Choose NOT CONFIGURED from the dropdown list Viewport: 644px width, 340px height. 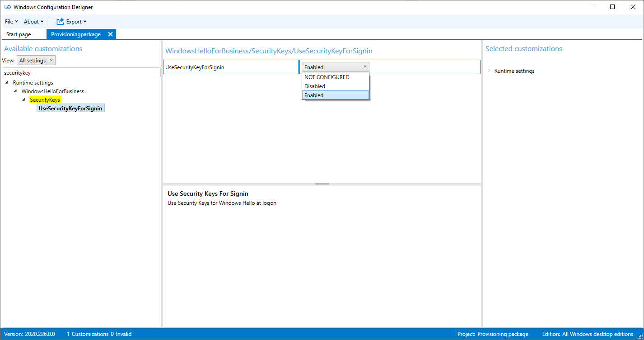pyautogui.click(x=336, y=77)
